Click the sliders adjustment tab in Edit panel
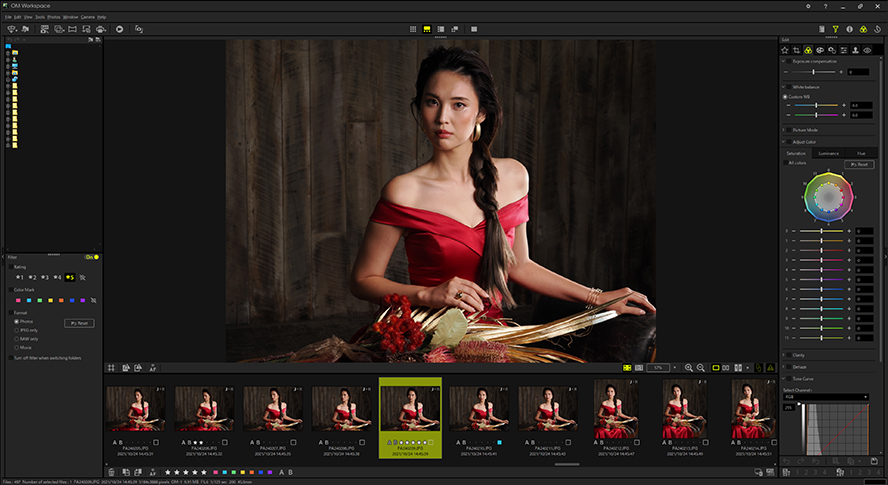The width and height of the screenshot is (888, 485). [843, 50]
